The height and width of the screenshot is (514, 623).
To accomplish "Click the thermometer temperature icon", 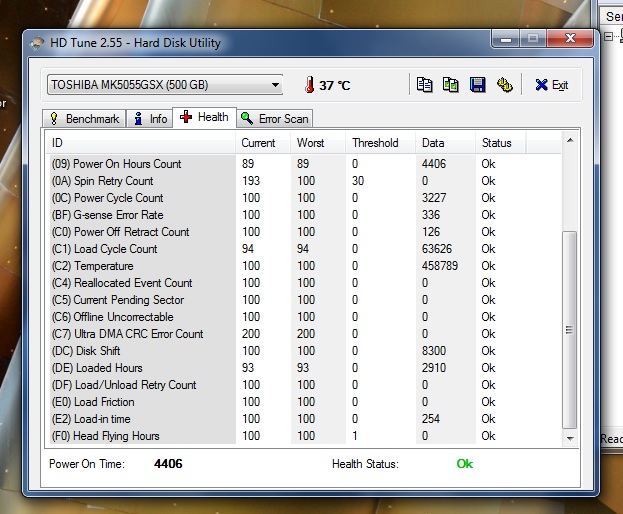I will coord(310,85).
